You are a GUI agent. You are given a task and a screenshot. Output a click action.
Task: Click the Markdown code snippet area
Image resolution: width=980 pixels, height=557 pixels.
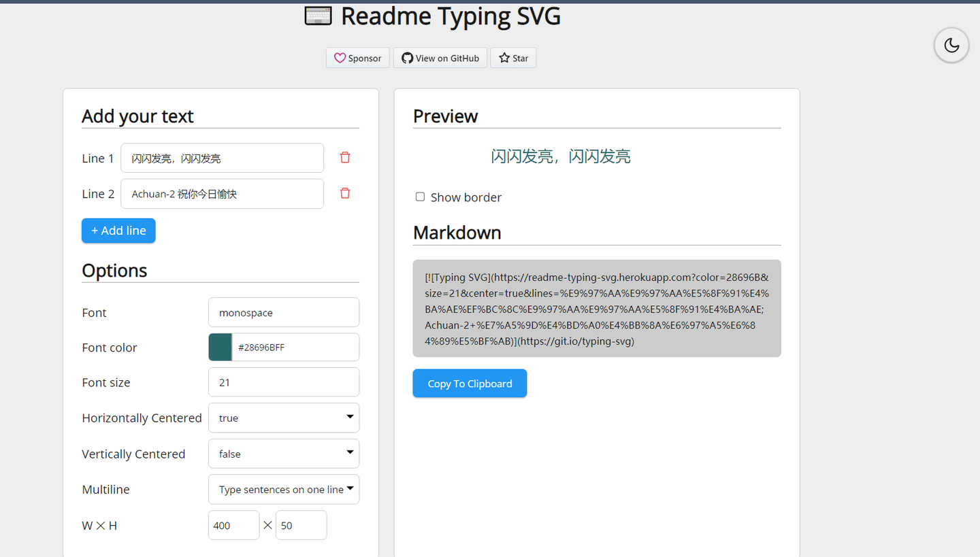tap(597, 308)
